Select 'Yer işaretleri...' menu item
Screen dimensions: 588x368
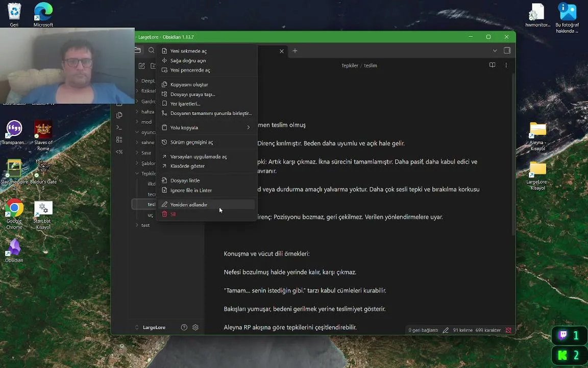coord(207,104)
